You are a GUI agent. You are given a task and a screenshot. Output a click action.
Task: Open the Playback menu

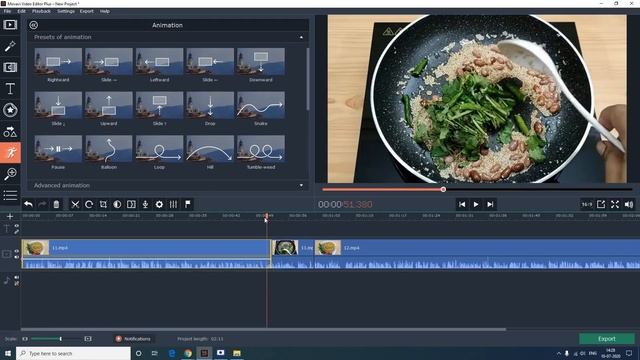point(41,11)
